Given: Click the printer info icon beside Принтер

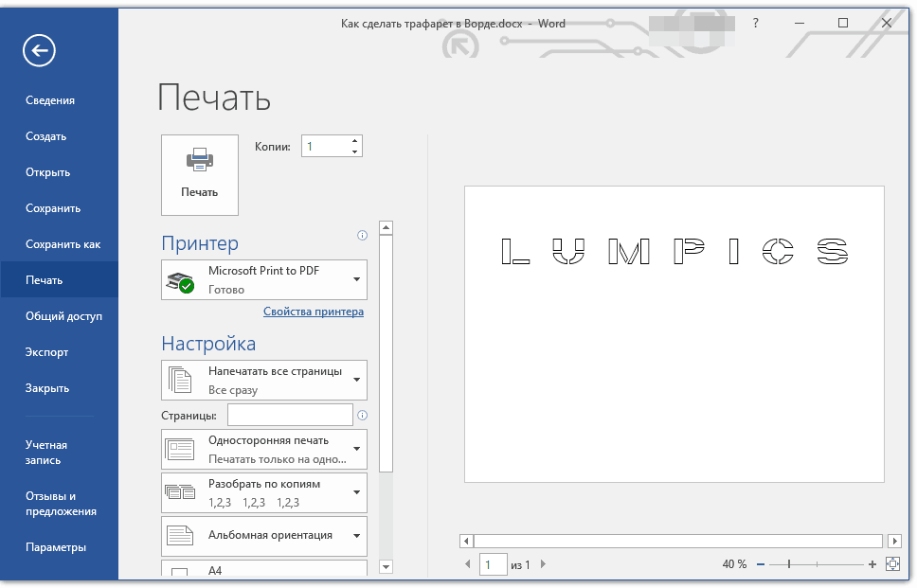Looking at the screenshot, I should [362, 235].
